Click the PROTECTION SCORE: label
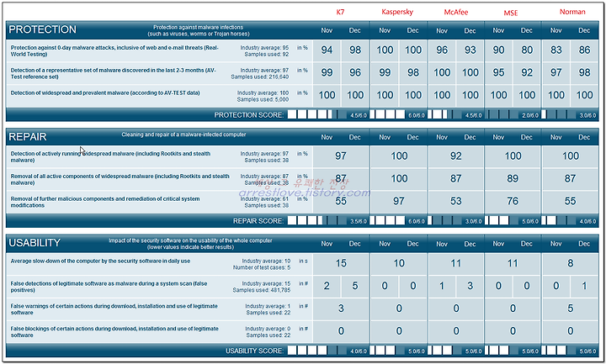The image size is (606, 364). pos(249,115)
